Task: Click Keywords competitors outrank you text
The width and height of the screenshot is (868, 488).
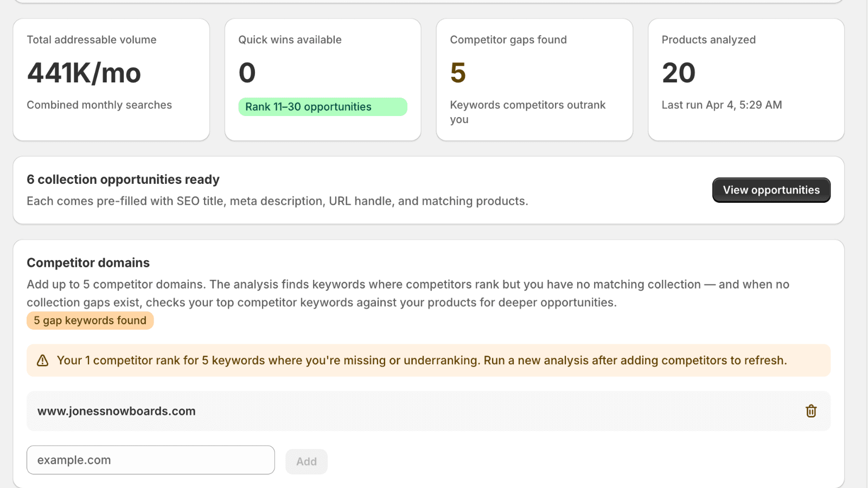Action: 527,112
